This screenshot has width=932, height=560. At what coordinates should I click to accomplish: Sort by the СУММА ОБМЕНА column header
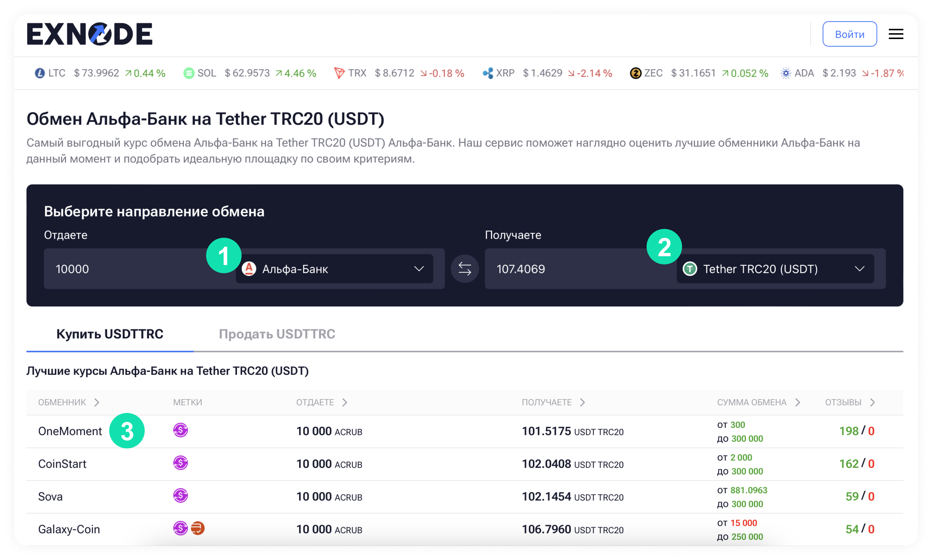point(759,402)
